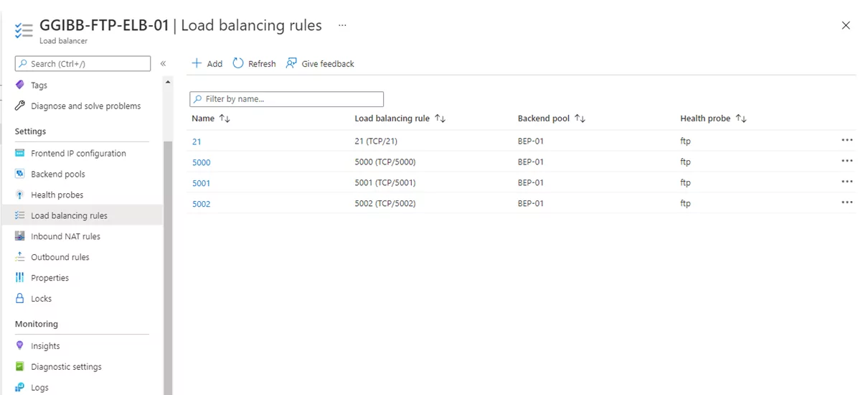Open Health probes settings
The width and height of the screenshot is (868, 395).
coord(57,195)
